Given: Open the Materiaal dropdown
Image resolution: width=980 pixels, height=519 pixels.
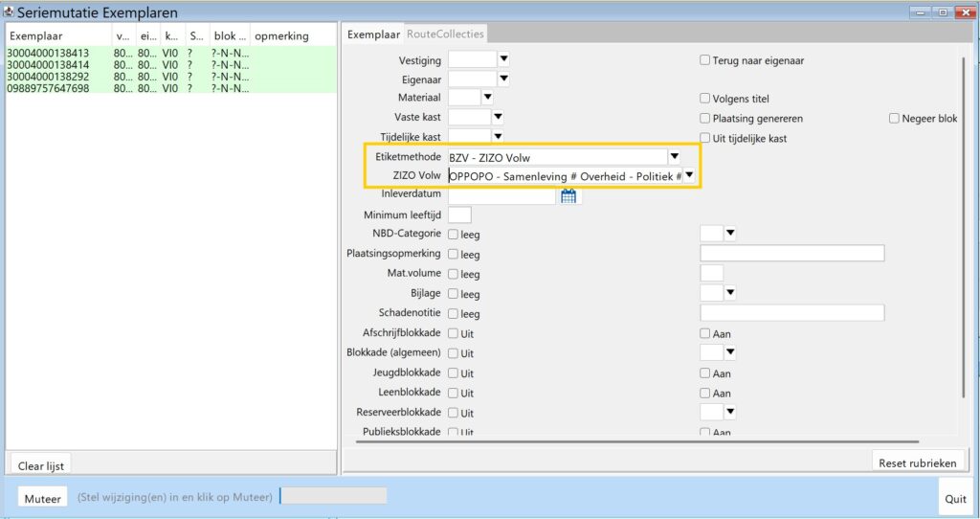Looking at the screenshot, I should point(487,98).
